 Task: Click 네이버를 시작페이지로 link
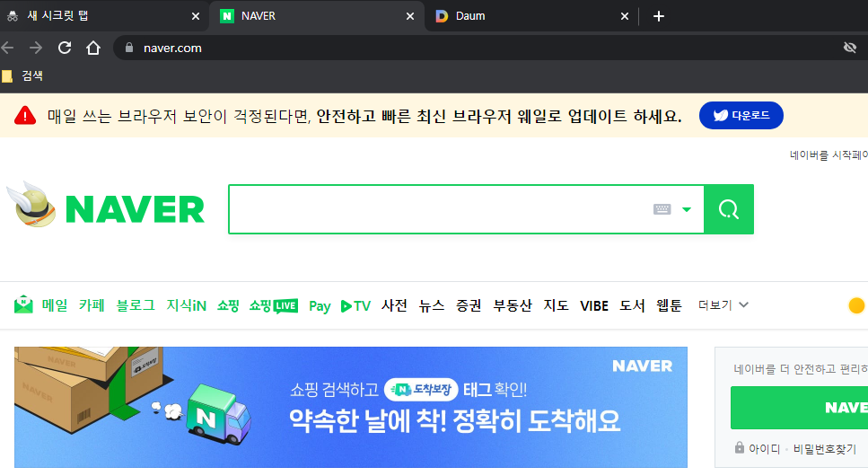(829, 155)
